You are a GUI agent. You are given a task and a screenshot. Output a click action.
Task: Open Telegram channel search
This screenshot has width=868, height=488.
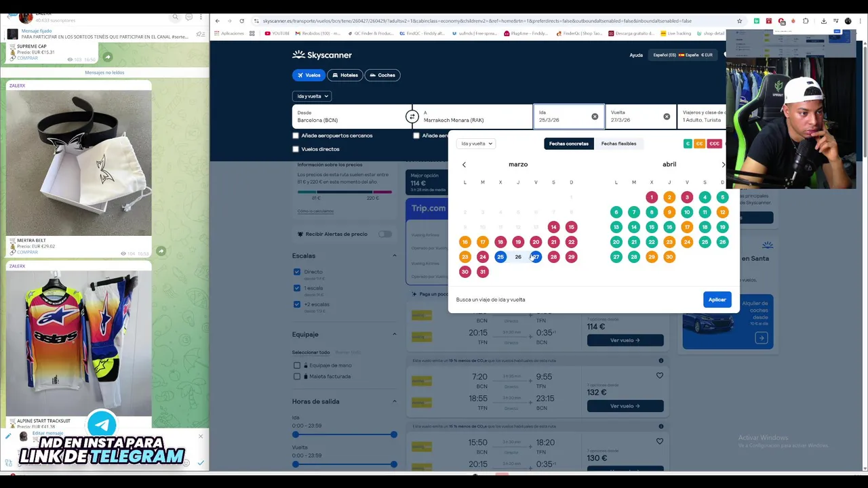(175, 17)
